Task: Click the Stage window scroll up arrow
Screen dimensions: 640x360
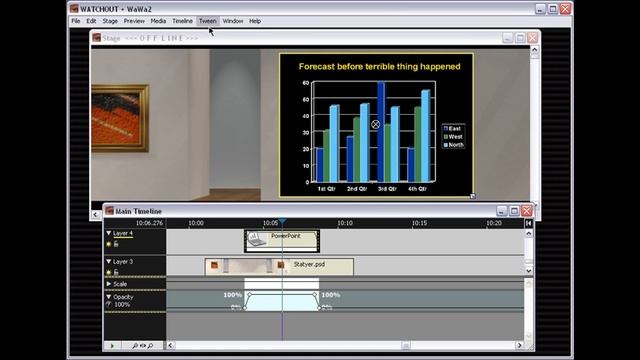Action: point(534,50)
